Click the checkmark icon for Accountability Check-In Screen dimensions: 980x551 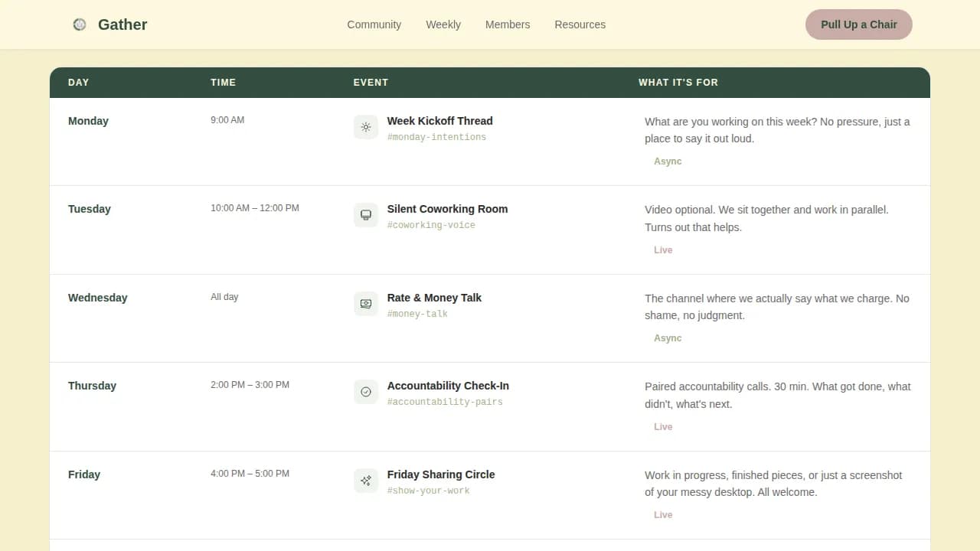(x=365, y=392)
